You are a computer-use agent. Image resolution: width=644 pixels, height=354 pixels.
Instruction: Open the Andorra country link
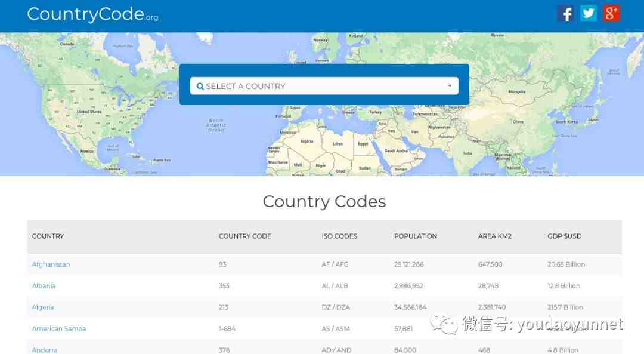coord(45,350)
